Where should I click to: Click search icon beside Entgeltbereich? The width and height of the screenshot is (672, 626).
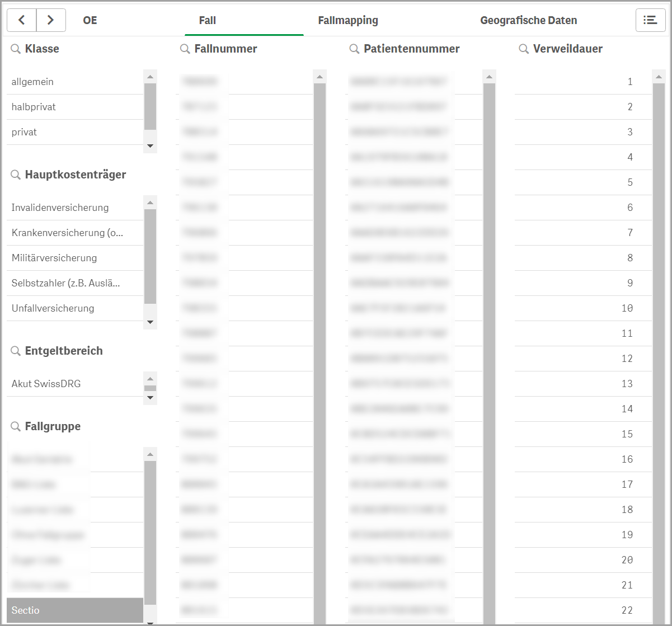pos(16,351)
